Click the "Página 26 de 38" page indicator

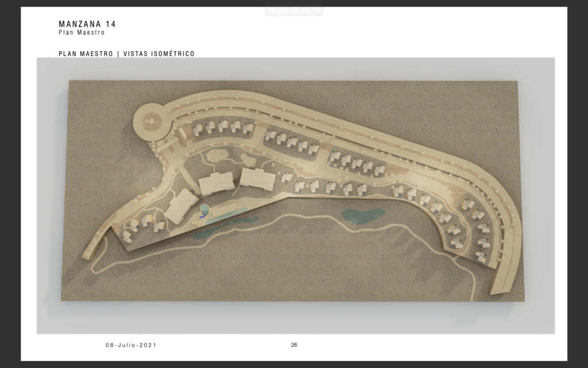[x=293, y=11]
